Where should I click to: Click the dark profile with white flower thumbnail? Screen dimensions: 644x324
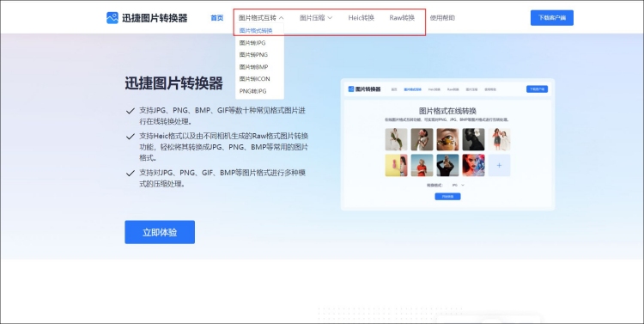coord(473,139)
